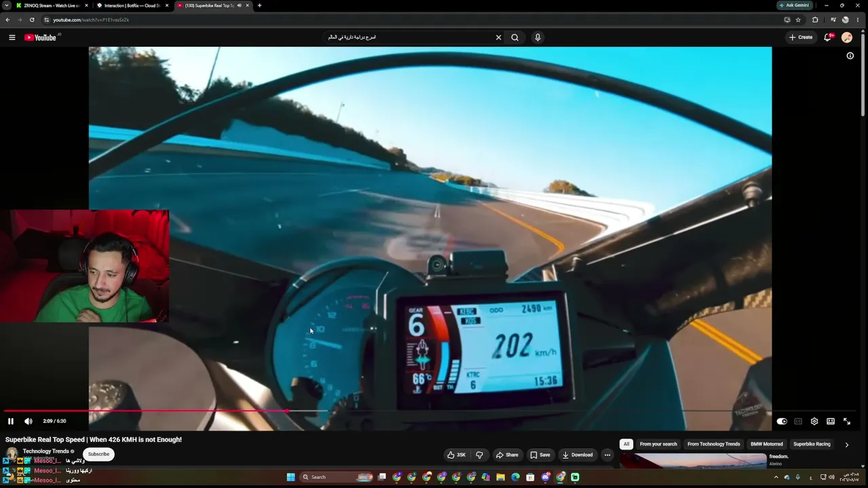Screen dimensions: 868x488
Task: Share the Superbike video
Action: 507,455
